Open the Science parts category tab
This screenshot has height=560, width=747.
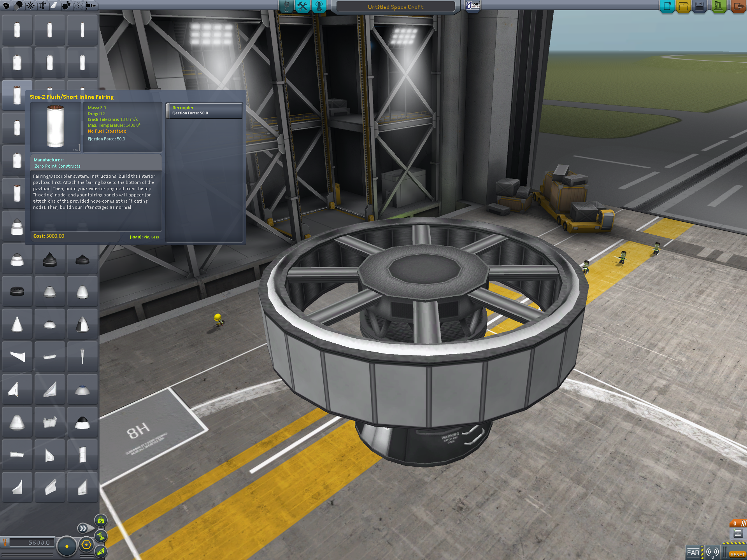79,5
